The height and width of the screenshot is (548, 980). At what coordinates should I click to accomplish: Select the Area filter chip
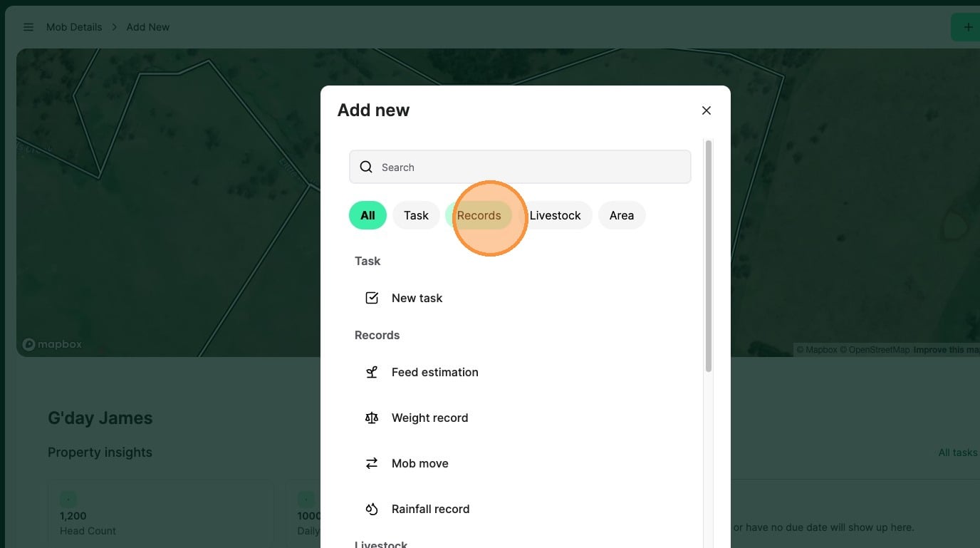tap(622, 215)
